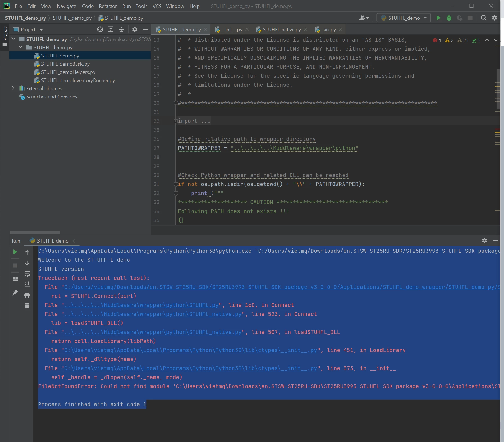Viewport: 504px width, 442px height.
Task: Open the Navigate menu
Action: [66, 6]
